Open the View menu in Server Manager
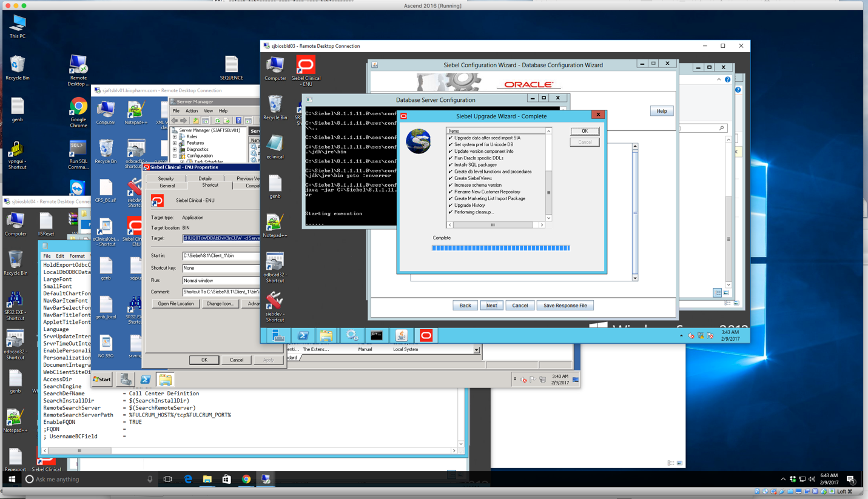The width and height of the screenshot is (868, 499). [208, 111]
